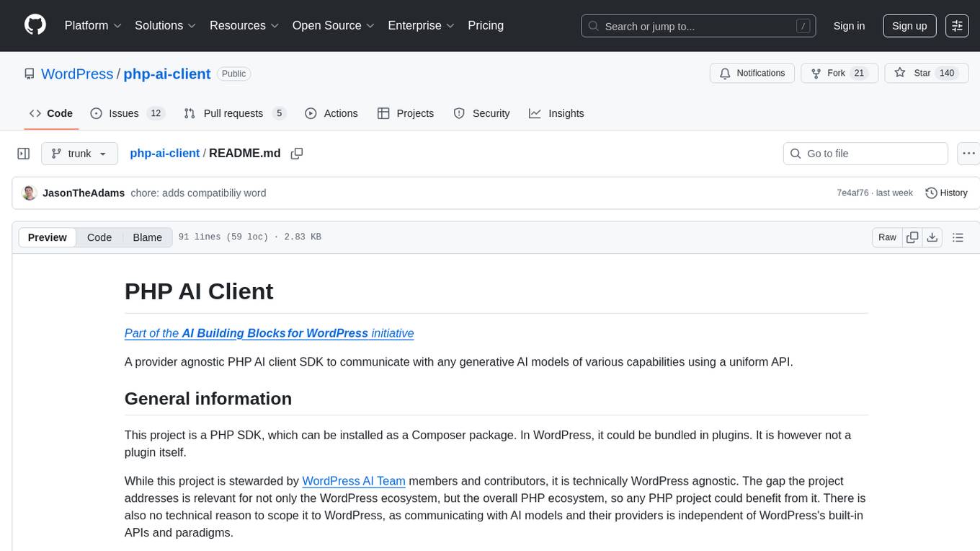The width and height of the screenshot is (980, 551).
Task: Click the Sign up button
Action: pos(909,26)
